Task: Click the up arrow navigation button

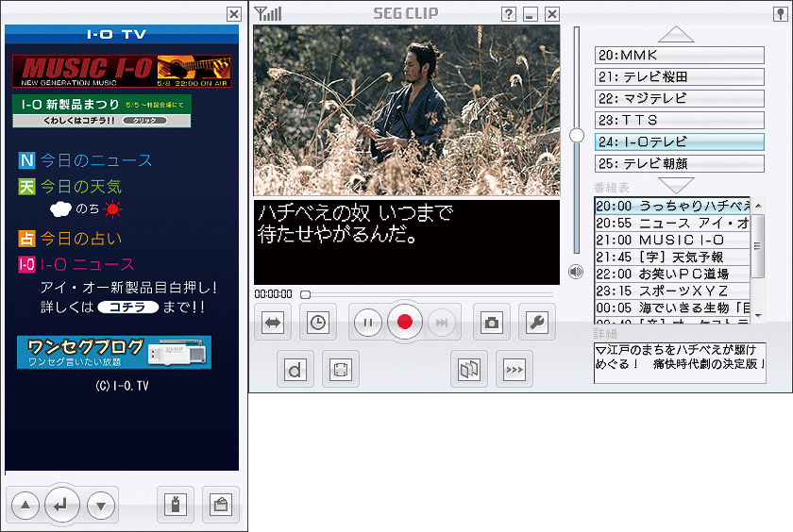Action: point(25,505)
